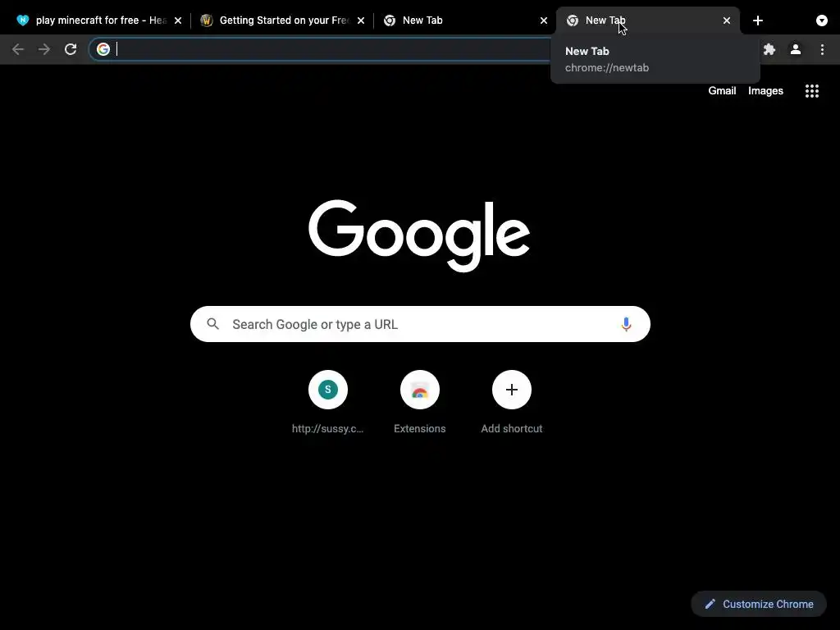Viewport: 840px width, 630px height.
Task: Focus the browser address bar
Action: click(x=322, y=49)
